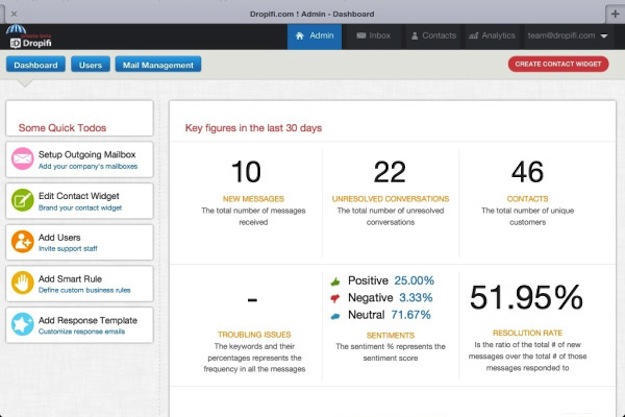The image size is (625, 417).
Task: Click the red thumbs-down Negative icon
Action: coord(335,298)
